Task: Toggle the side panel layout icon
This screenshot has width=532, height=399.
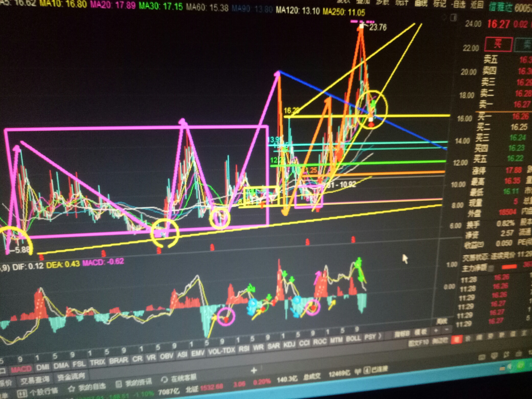Action: [454, 18]
